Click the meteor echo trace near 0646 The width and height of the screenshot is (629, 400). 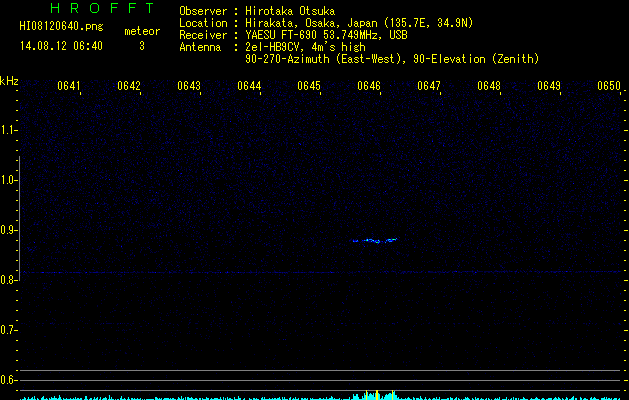(x=375, y=241)
